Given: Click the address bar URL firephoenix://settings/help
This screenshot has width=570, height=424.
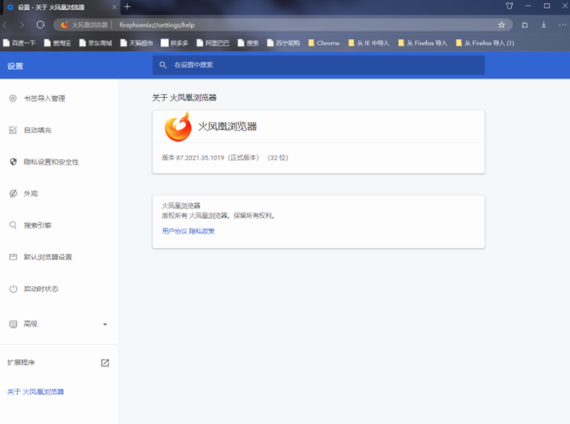Looking at the screenshot, I should (157, 25).
